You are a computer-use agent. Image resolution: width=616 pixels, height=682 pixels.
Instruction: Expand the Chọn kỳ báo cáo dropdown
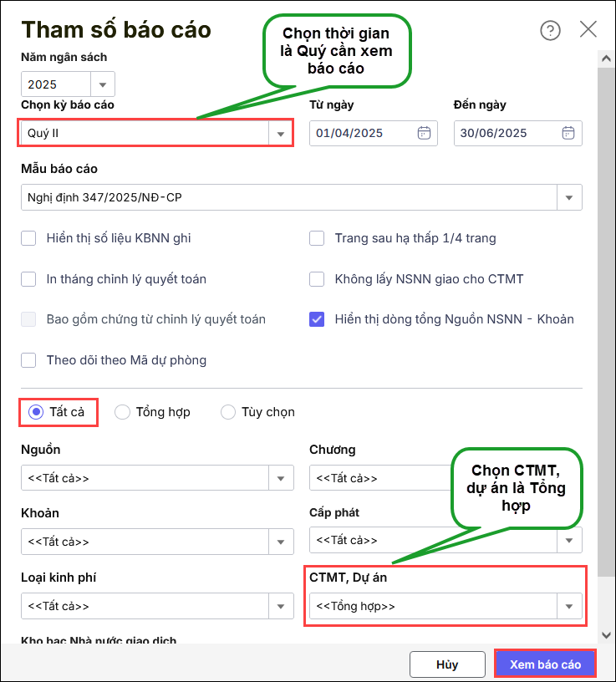pos(279,134)
